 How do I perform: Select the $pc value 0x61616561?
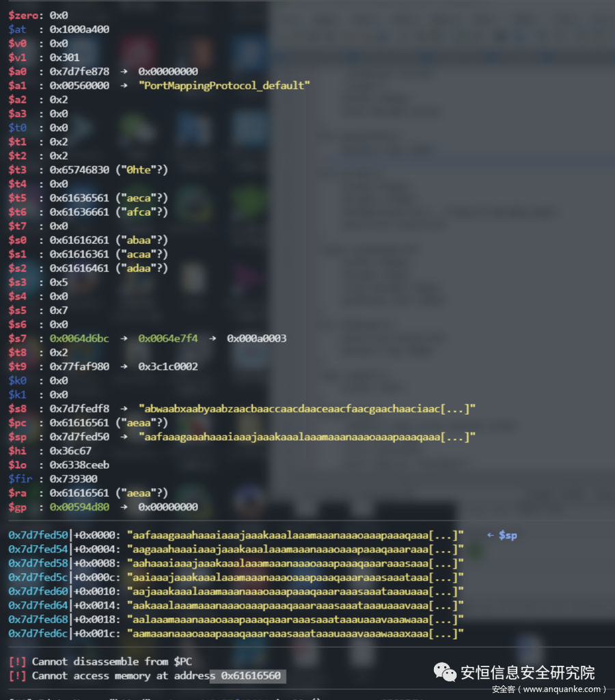79,422
